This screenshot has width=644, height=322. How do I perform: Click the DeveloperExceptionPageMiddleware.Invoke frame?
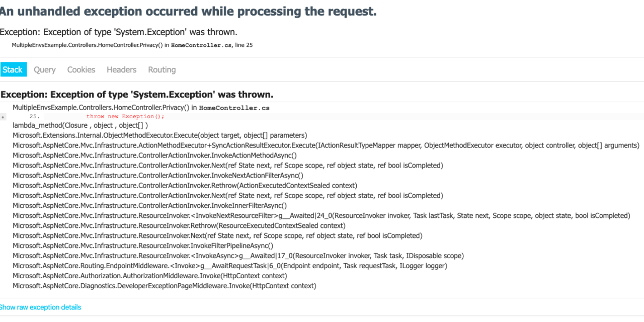[164, 286]
